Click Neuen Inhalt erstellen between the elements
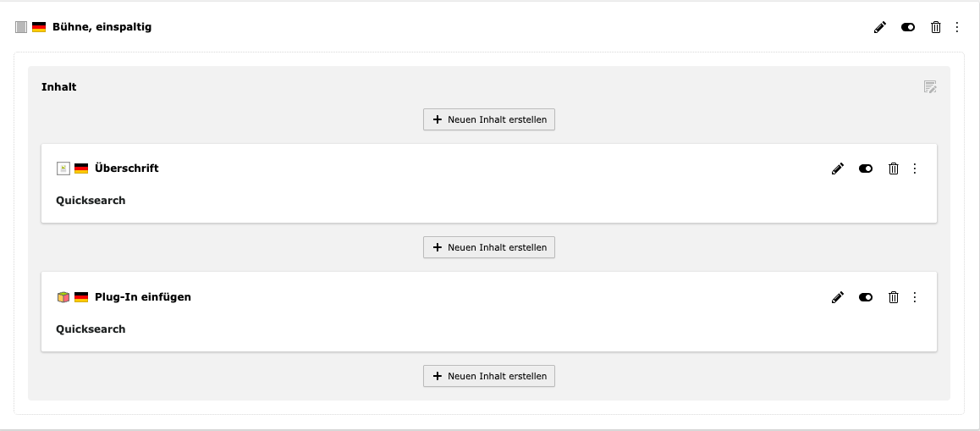Image resolution: width=980 pixels, height=431 pixels. pos(489,247)
